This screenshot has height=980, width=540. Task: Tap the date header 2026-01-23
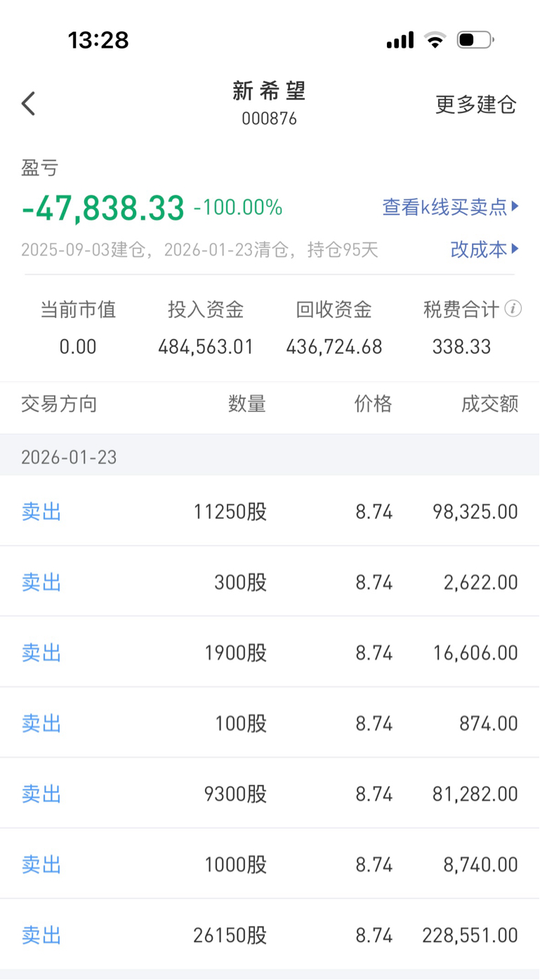pyautogui.click(x=69, y=458)
